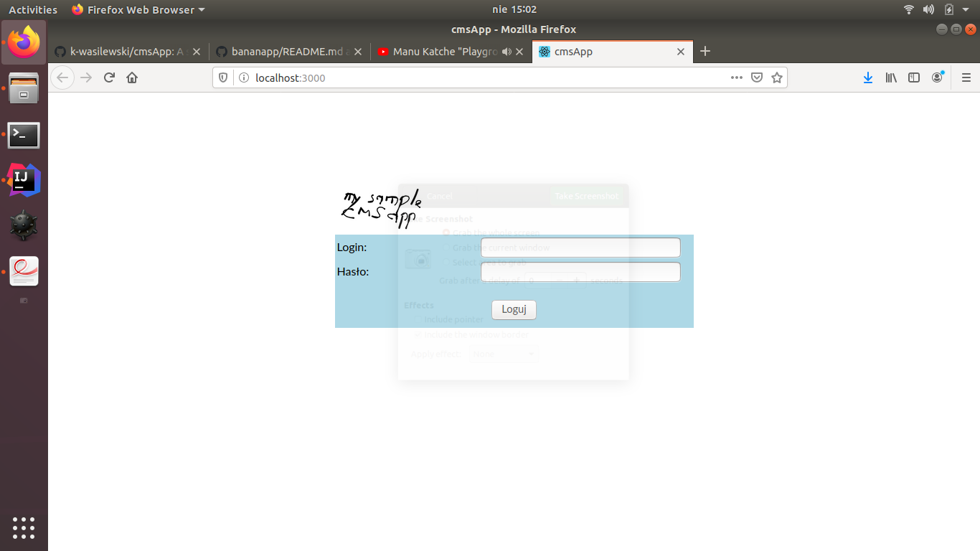Open the Library bookmarks menu icon

pyautogui.click(x=891, y=77)
